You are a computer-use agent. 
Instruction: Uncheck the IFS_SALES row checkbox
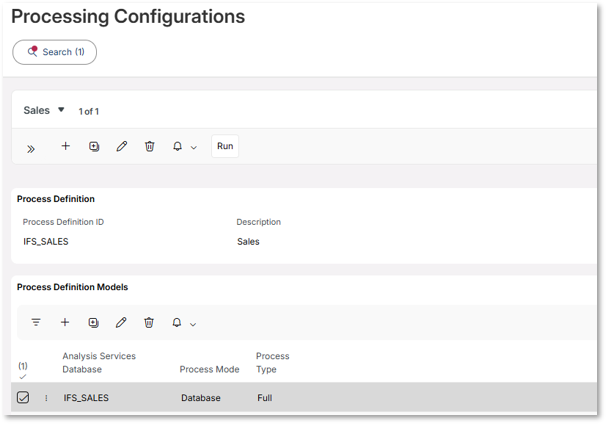click(x=23, y=397)
